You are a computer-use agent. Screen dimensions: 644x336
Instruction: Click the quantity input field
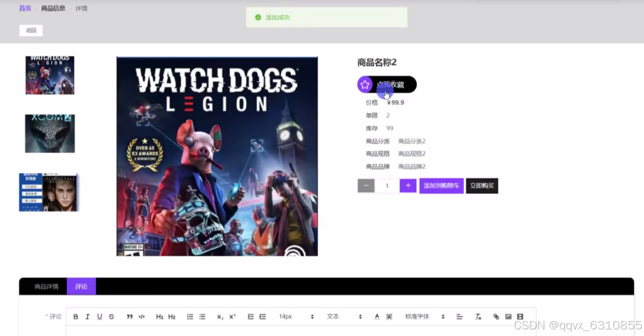(387, 185)
